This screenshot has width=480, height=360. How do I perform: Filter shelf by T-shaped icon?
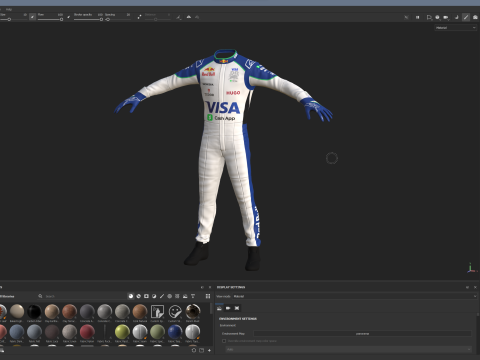coord(193,296)
